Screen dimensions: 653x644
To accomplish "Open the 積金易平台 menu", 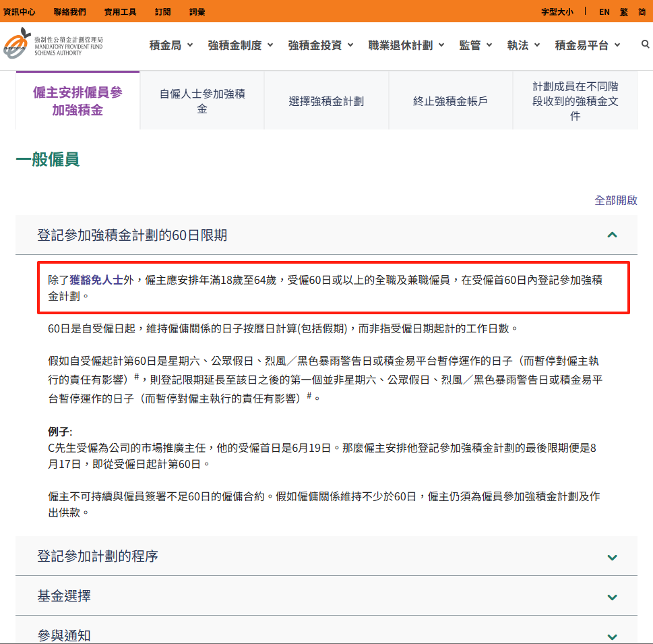I will pyautogui.click(x=588, y=45).
